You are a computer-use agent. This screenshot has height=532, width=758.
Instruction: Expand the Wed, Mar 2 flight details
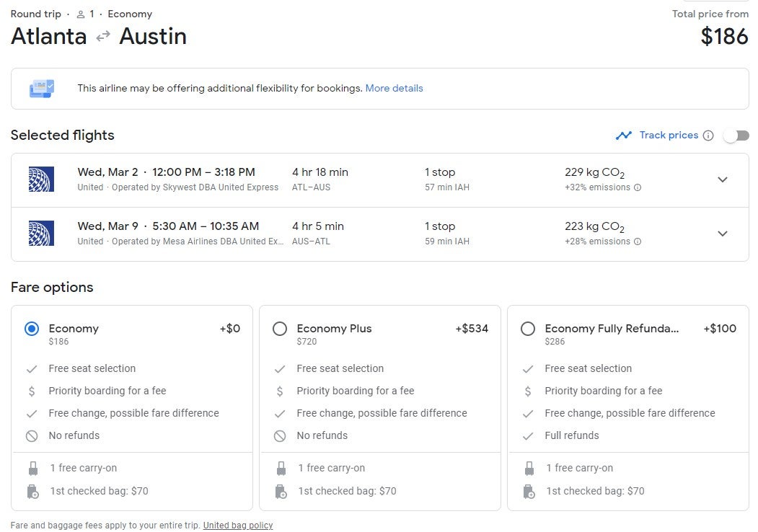(723, 179)
